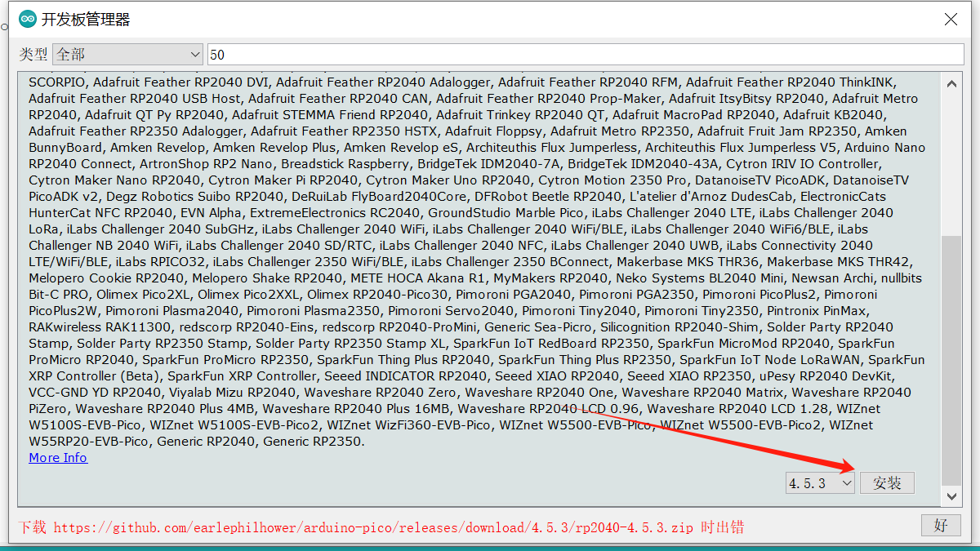Click the text "GroundStudio Marble Pico"
The height and width of the screenshot is (551, 980).
tap(506, 213)
